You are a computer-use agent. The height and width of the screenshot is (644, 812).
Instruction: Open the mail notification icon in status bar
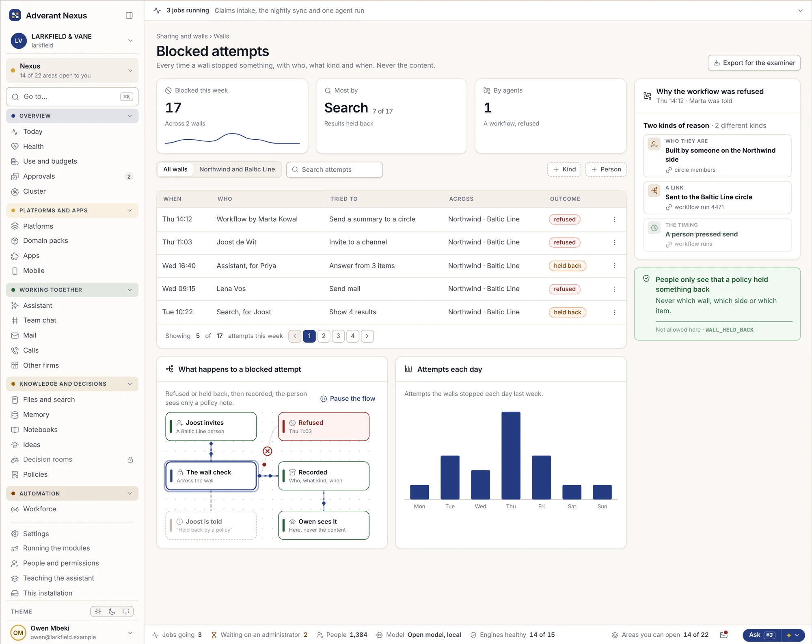click(723, 635)
